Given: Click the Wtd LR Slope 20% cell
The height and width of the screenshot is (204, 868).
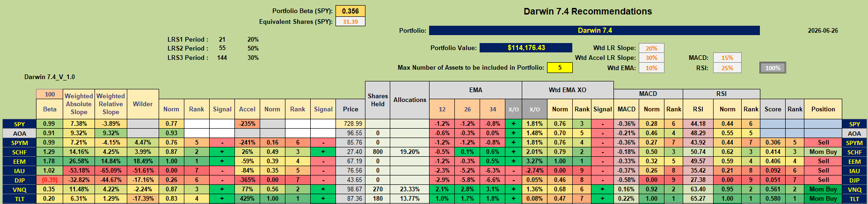Looking at the screenshot, I should pyautogui.click(x=651, y=48).
